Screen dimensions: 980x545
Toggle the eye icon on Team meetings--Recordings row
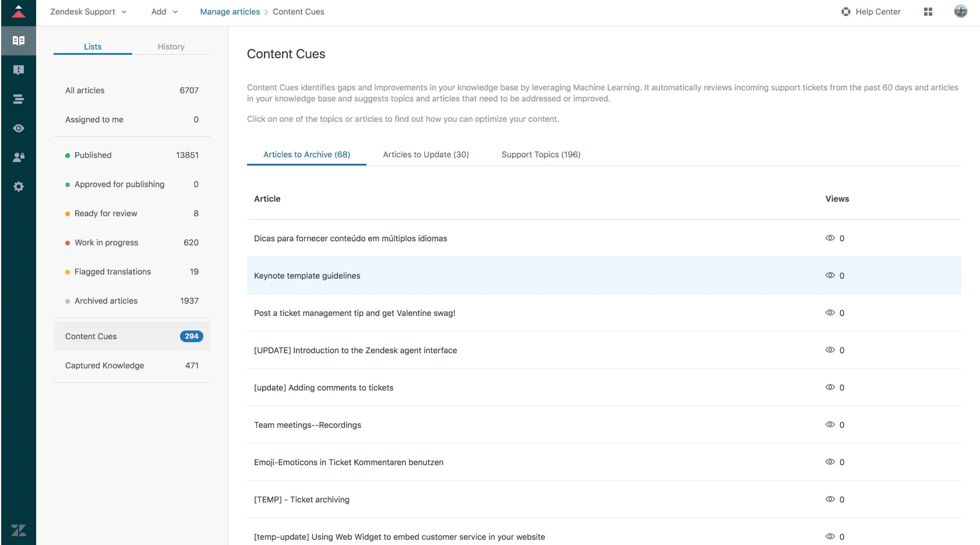[830, 424]
